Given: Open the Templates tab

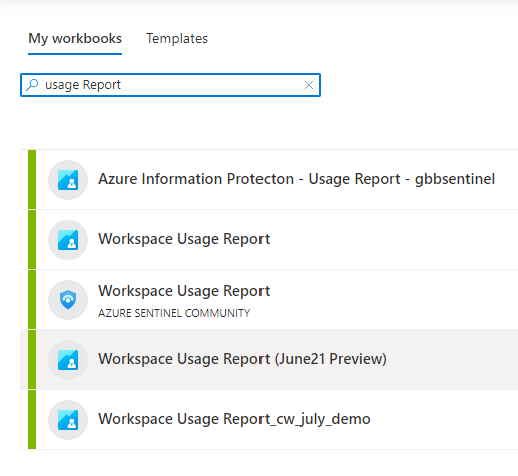Looking at the screenshot, I should 177,39.
